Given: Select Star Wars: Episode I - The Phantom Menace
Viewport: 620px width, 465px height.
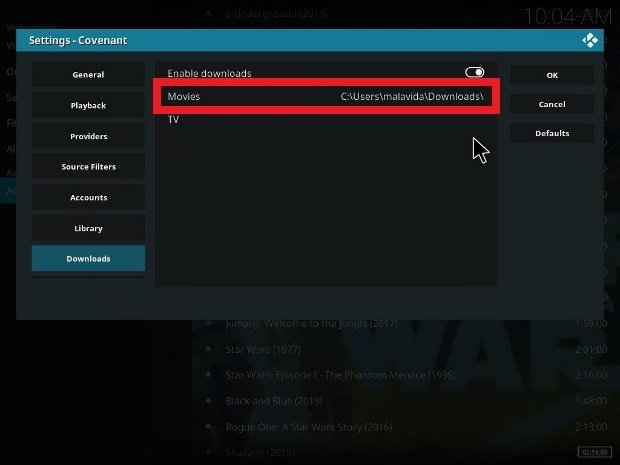Looking at the screenshot, I should [x=340, y=375].
